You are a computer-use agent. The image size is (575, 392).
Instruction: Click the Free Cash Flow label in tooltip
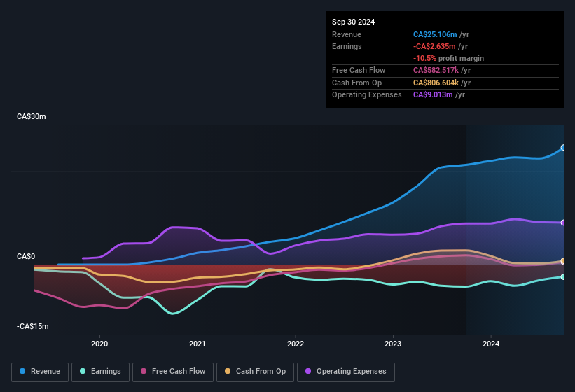click(359, 70)
